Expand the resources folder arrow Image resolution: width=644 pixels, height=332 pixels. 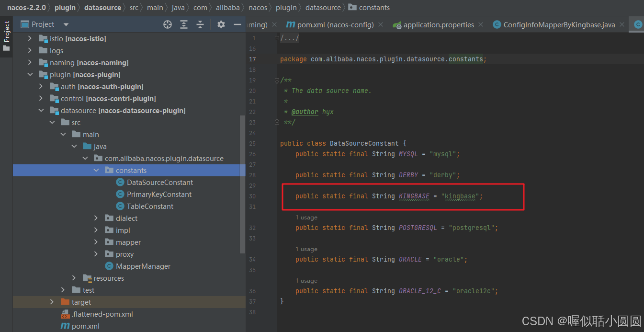pyautogui.click(x=74, y=278)
